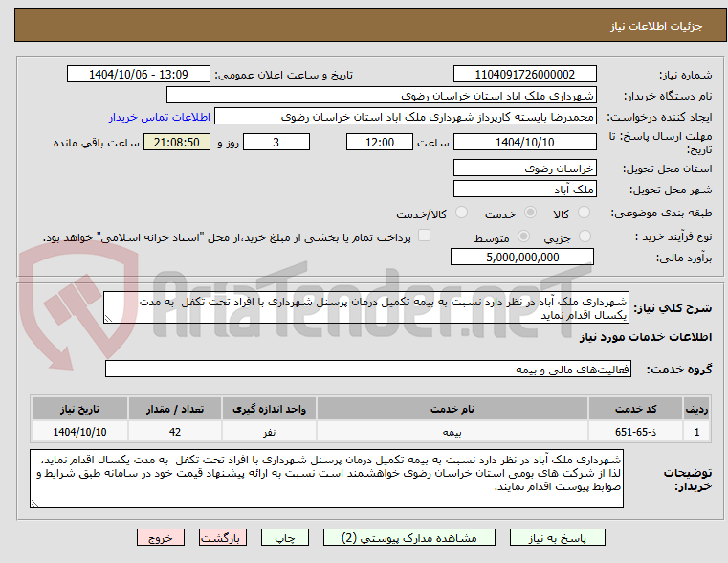Click table date cell 1404/10/10
The image size is (728, 563).
click(x=79, y=432)
